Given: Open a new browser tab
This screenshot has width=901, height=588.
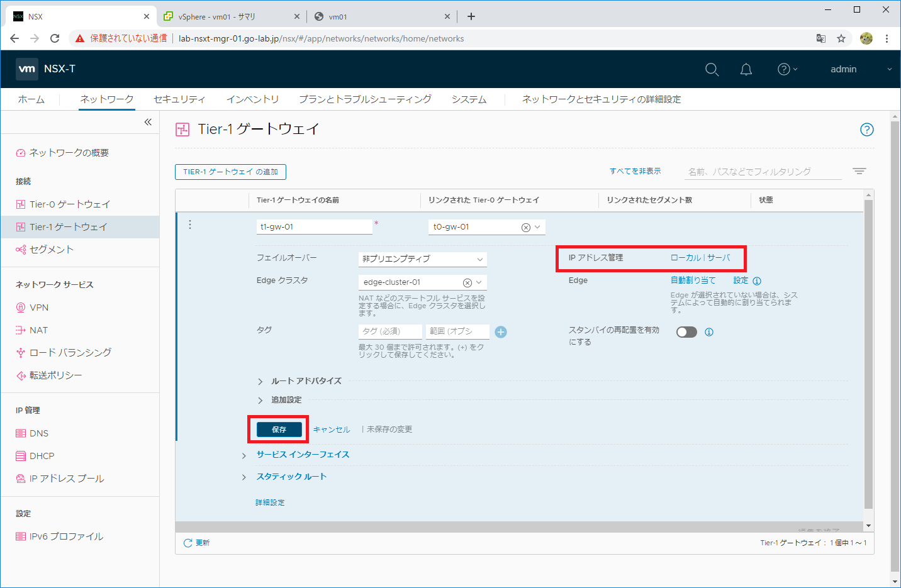Looking at the screenshot, I should click(x=471, y=16).
